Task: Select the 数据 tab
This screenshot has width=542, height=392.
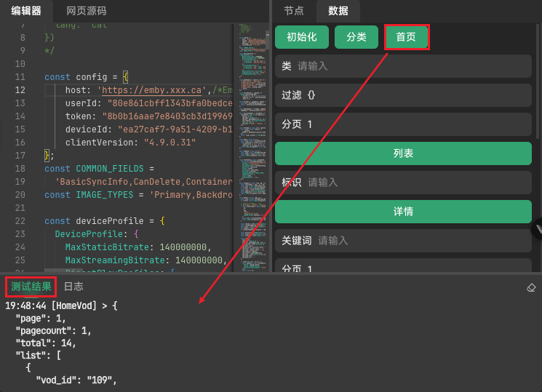Action: click(x=338, y=11)
